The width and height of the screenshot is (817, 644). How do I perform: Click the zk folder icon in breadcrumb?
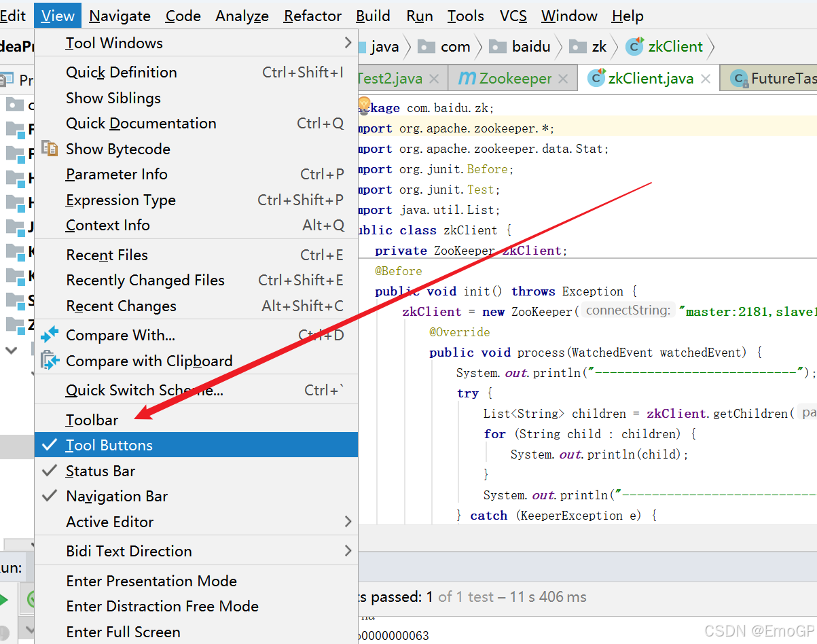coord(577,46)
